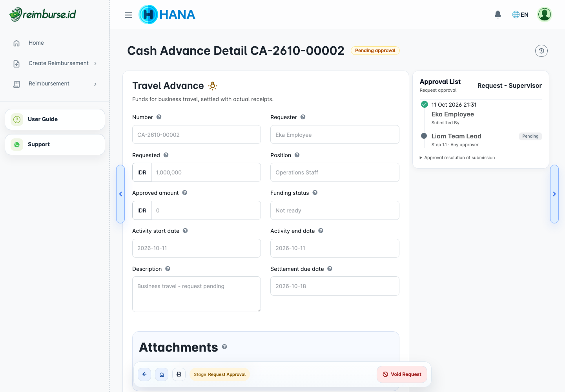
Task: Click the home icon in bottom bar
Action: pos(162,374)
